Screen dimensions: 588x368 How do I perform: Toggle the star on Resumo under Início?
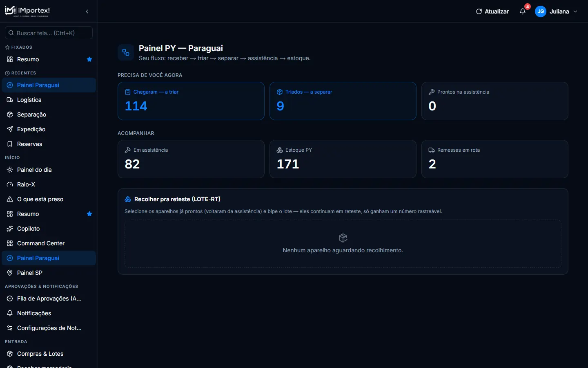coord(89,214)
